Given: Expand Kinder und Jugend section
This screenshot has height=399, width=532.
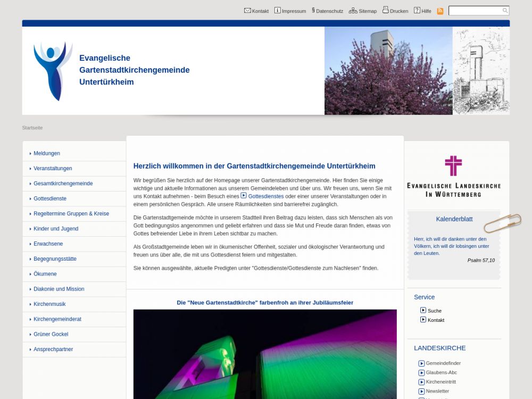Looking at the screenshot, I should pos(56,229).
